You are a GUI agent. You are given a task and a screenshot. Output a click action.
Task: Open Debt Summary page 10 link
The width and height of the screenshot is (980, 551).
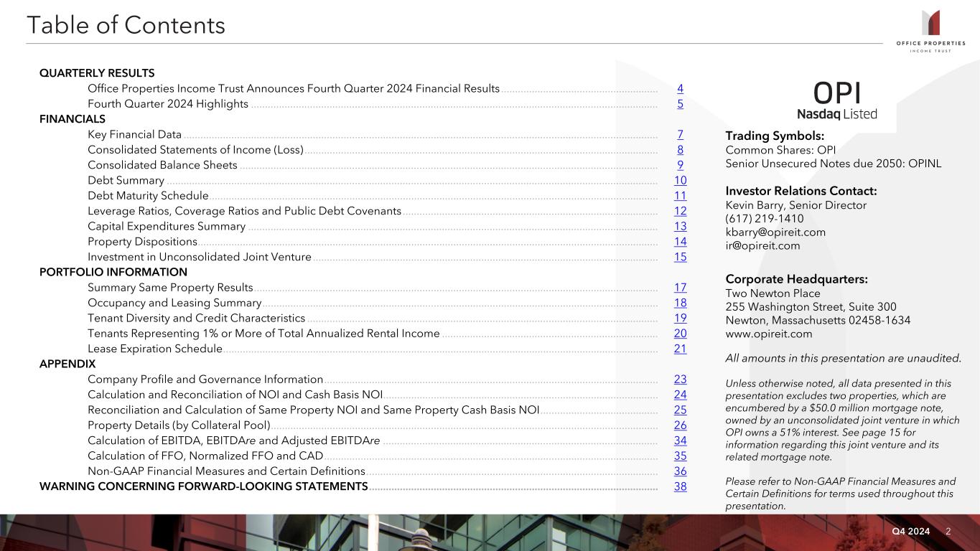pyautogui.click(x=680, y=181)
